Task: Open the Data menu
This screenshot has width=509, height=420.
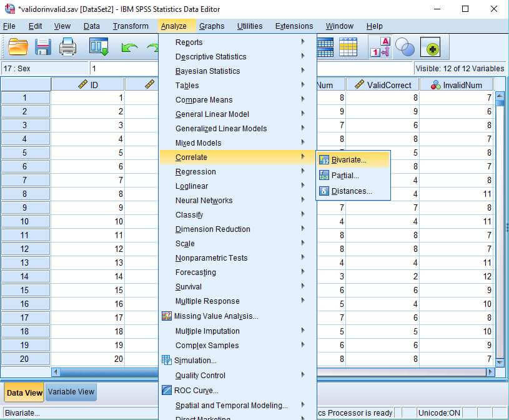Action: tap(92, 26)
